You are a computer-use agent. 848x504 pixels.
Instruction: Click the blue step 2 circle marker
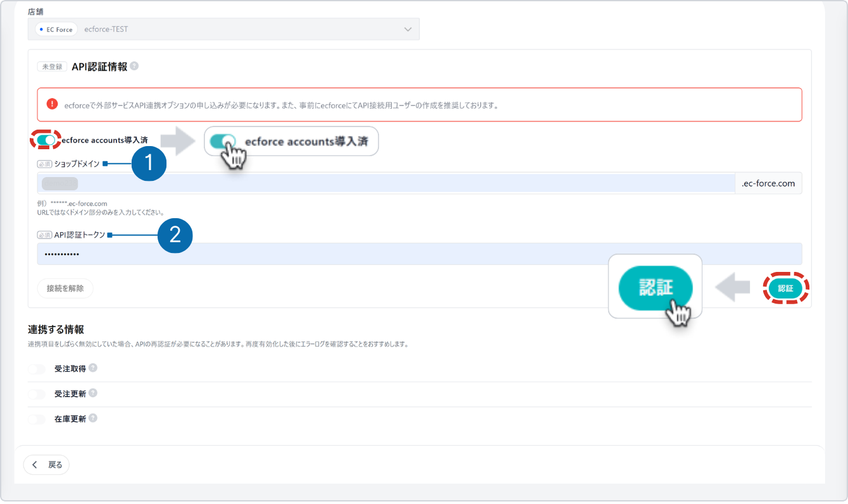[x=174, y=235]
